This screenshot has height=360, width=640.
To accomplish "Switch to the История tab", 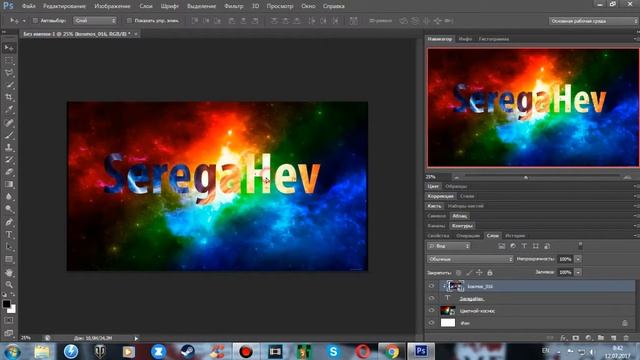I will [x=515, y=236].
